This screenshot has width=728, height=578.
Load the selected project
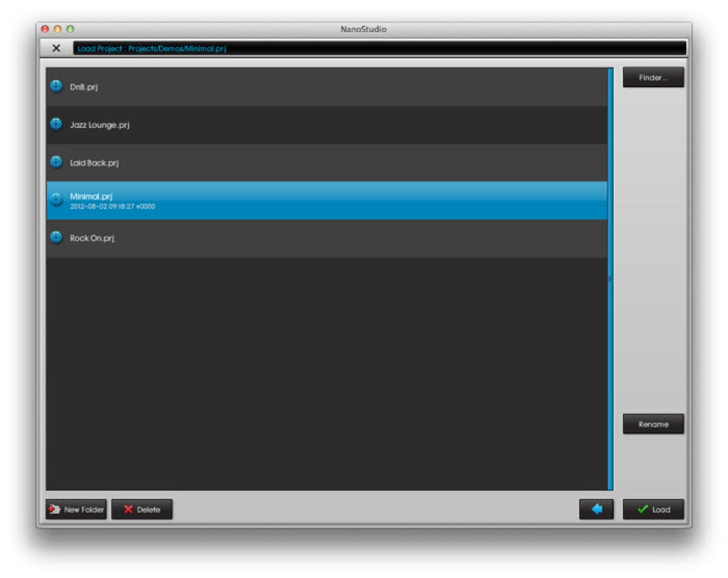[653, 509]
